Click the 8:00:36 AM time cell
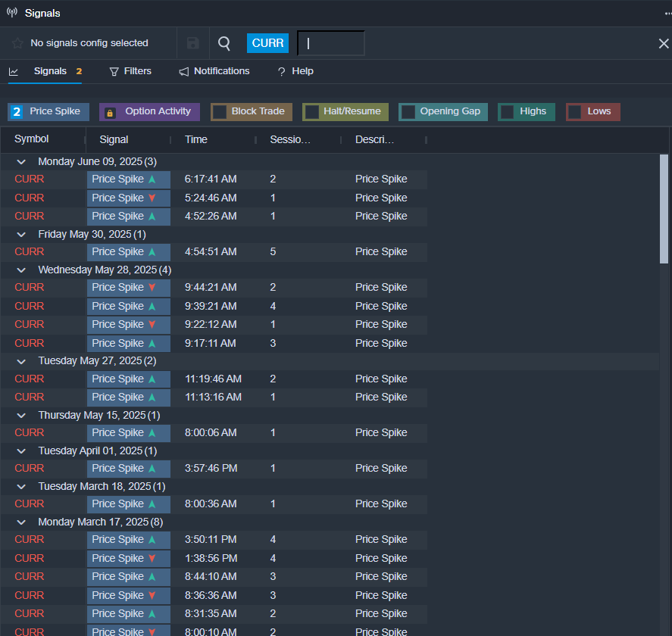 click(211, 504)
